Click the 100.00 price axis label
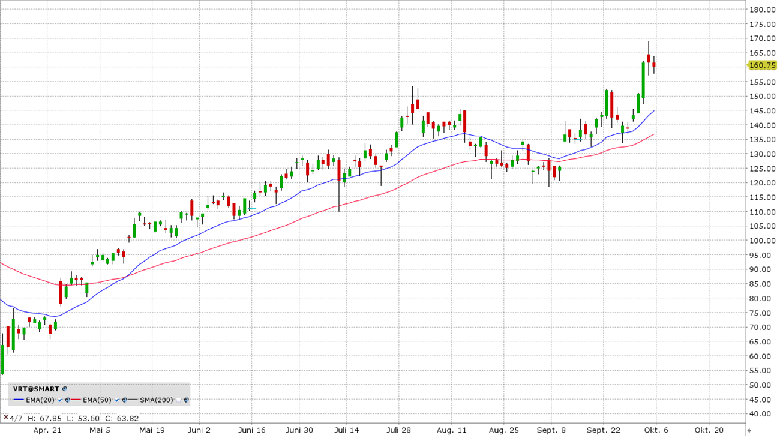780x438 pixels. tap(763, 240)
